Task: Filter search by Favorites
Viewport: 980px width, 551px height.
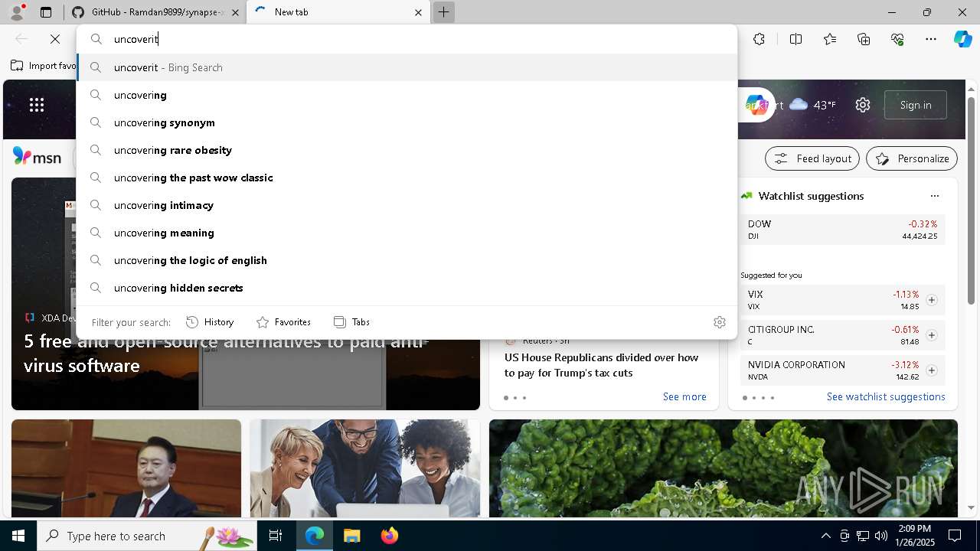Action: 284,322
